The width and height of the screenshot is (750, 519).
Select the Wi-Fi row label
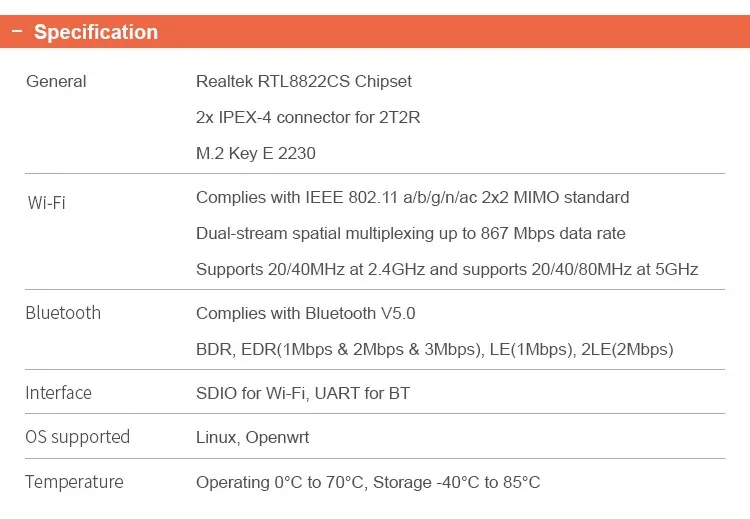coord(46,203)
